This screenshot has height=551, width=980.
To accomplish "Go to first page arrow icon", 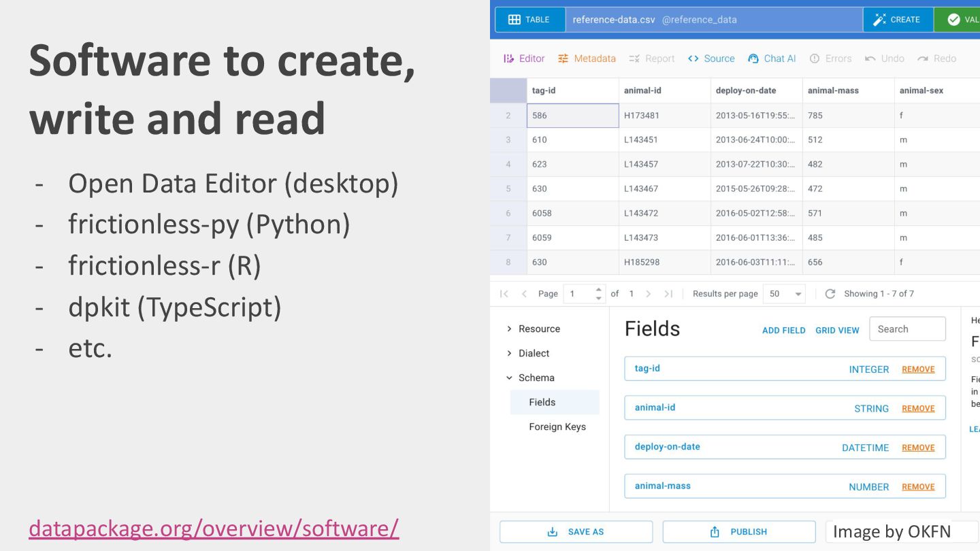I will click(504, 294).
